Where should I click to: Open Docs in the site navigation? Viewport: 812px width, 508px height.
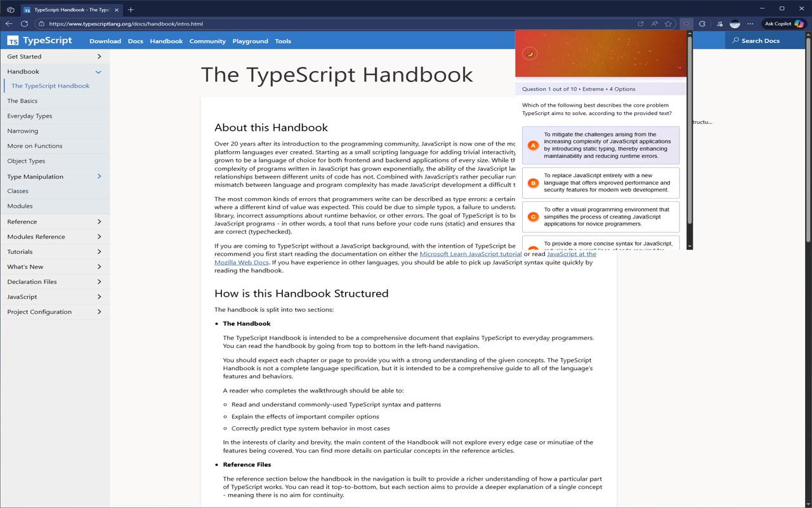click(x=136, y=41)
